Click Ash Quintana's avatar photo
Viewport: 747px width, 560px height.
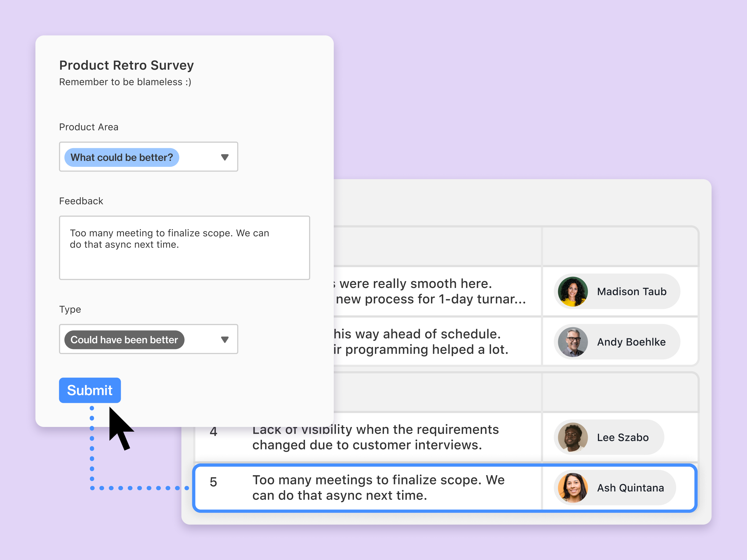(x=573, y=488)
